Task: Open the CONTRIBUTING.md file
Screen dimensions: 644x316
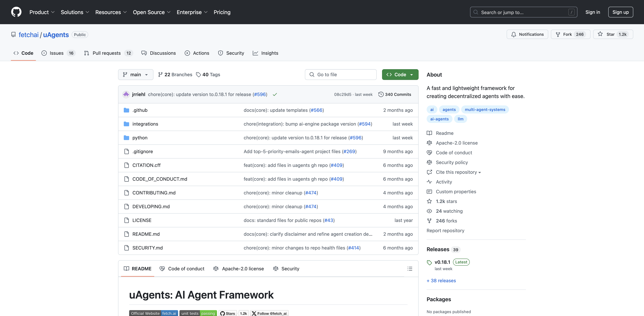Action: click(154, 193)
